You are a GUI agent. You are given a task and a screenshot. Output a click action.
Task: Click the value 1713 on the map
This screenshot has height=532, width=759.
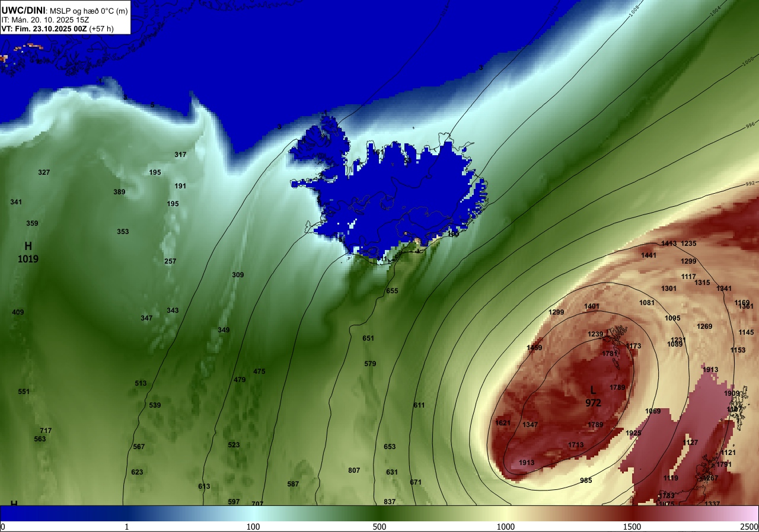click(576, 445)
